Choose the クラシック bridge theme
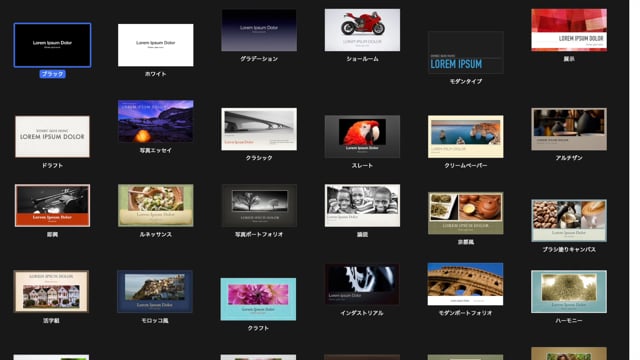The height and width of the screenshot is (360, 640). 259,129
